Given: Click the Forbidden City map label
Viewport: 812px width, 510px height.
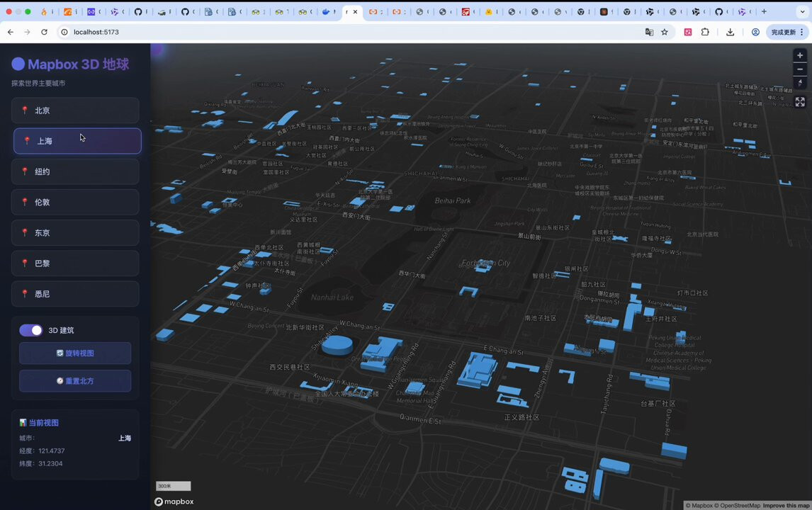Looking at the screenshot, I should 486,263.
